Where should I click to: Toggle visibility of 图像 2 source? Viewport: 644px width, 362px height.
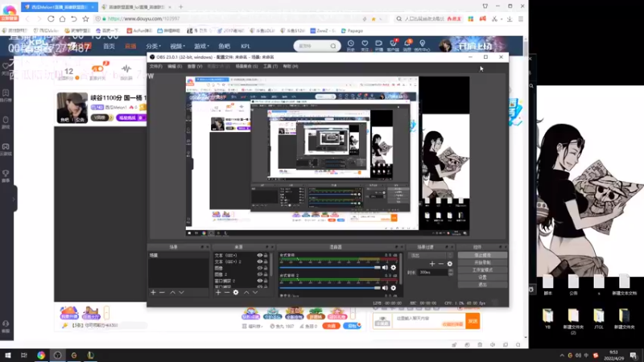pyautogui.click(x=259, y=274)
